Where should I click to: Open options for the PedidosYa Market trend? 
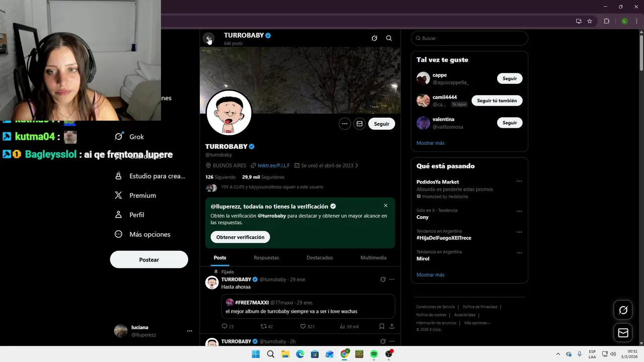[x=519, y=182]
